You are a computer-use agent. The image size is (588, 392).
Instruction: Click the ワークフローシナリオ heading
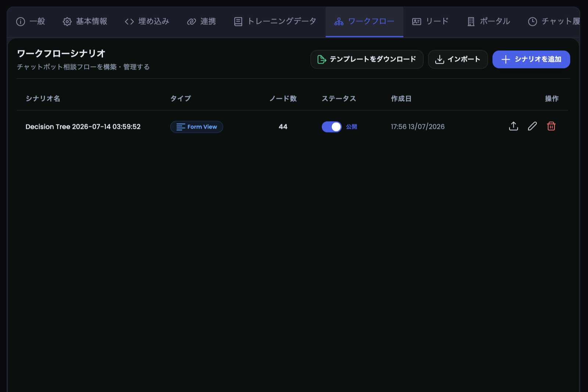pos(61,54)
